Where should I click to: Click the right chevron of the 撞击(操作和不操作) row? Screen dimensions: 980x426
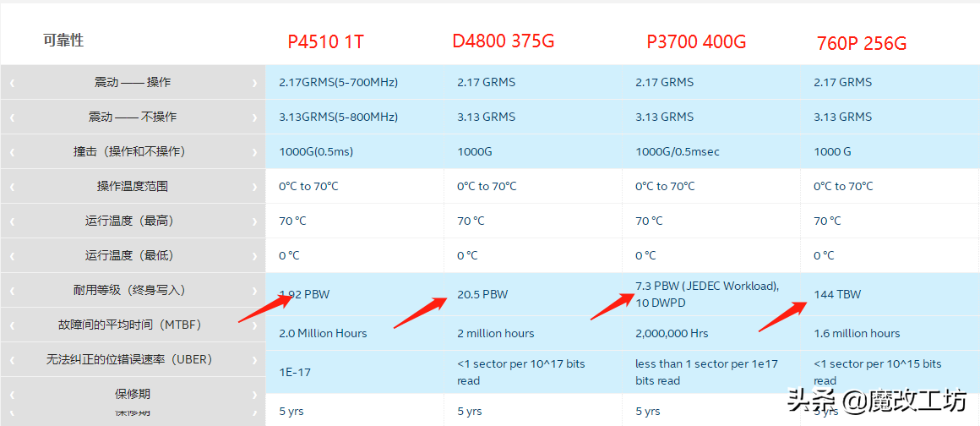[x=254, y=152]
